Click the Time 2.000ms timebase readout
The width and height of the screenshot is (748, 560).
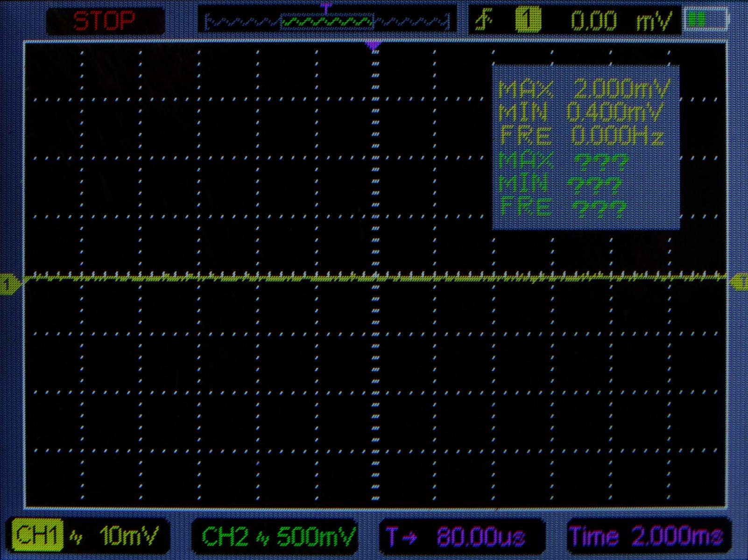click(x=646, y=536)
